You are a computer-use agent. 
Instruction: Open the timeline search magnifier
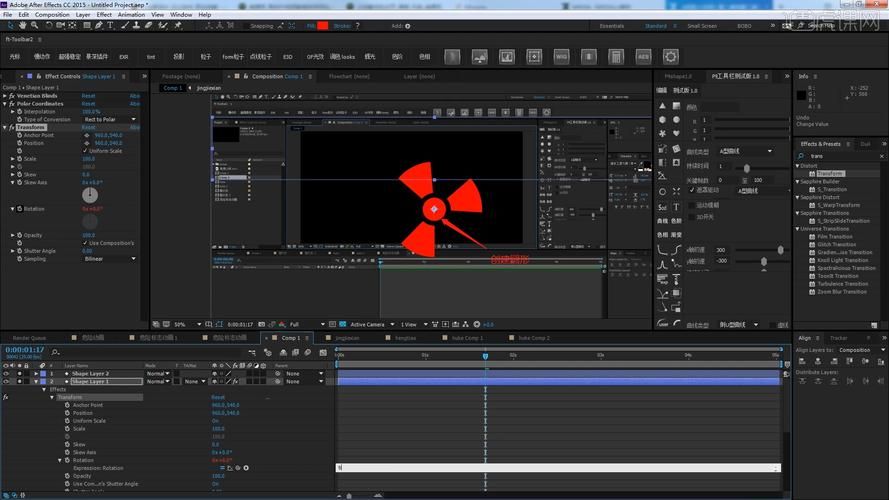[x=55, y=353]
